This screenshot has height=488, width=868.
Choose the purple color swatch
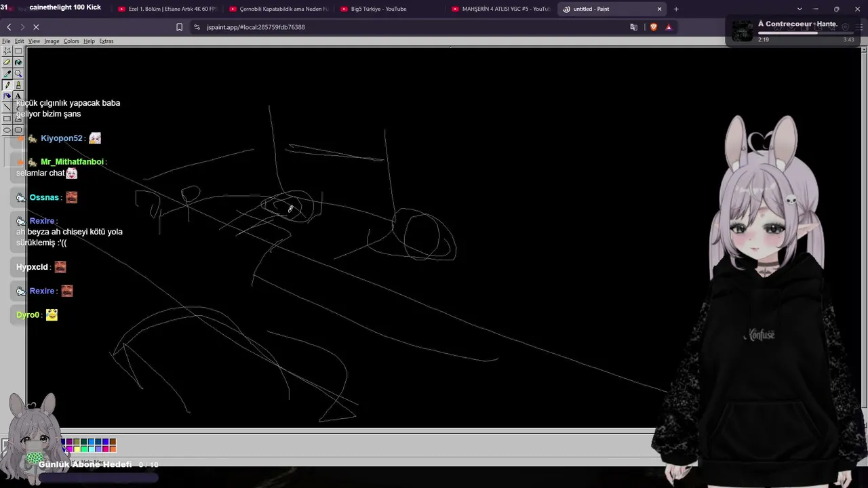click(x=69, y=442)
